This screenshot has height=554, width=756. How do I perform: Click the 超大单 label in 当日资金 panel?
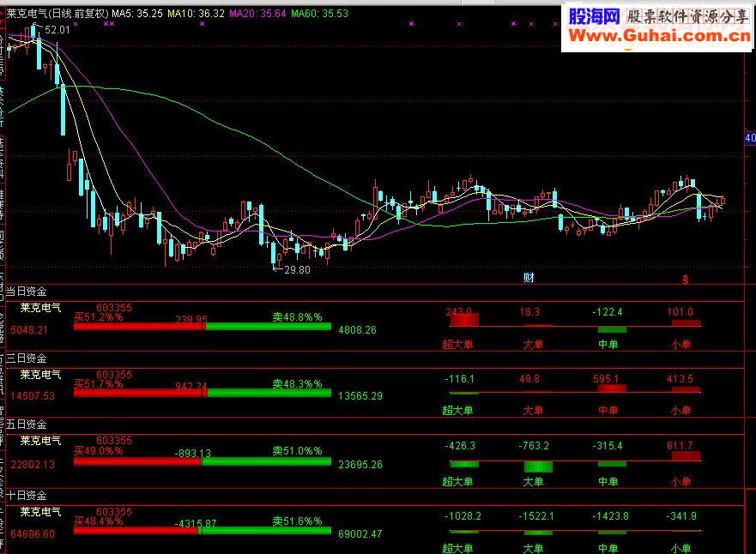coord(457,344)
